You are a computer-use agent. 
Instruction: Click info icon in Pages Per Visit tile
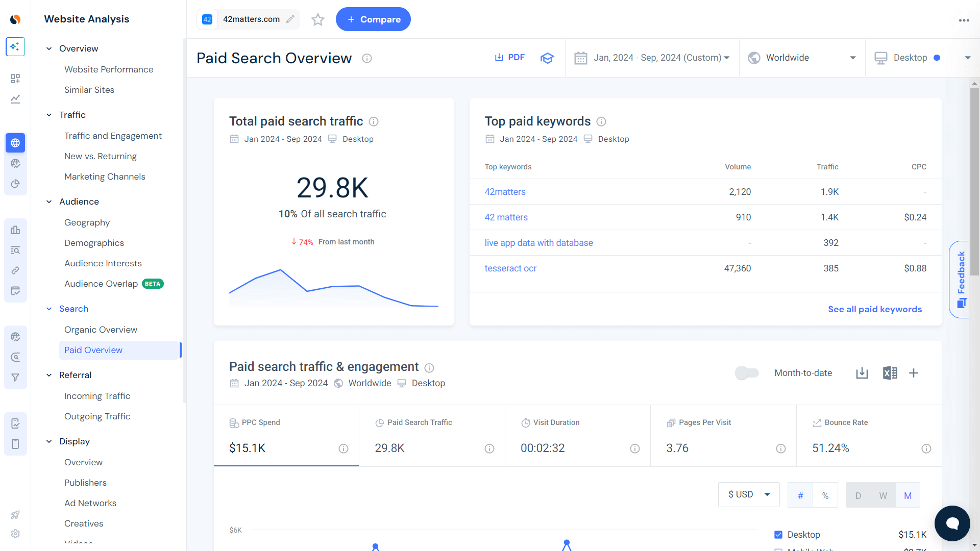781,448
